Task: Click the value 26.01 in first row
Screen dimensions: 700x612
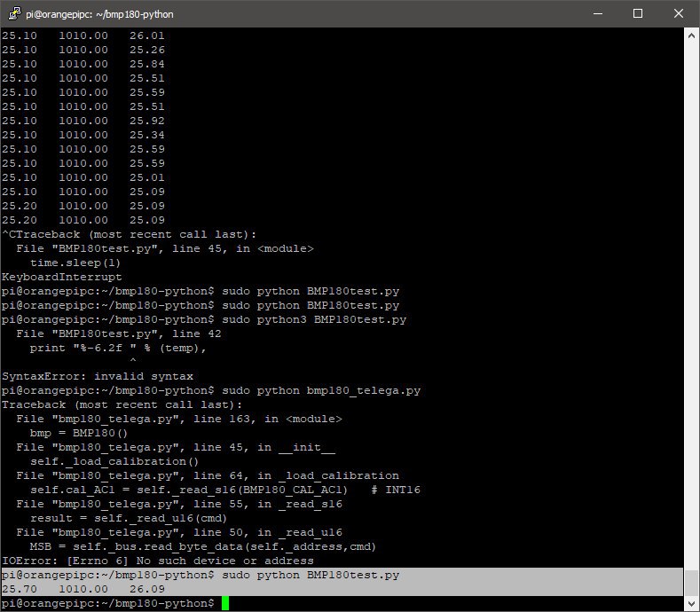Action: [x=147, y=35]
